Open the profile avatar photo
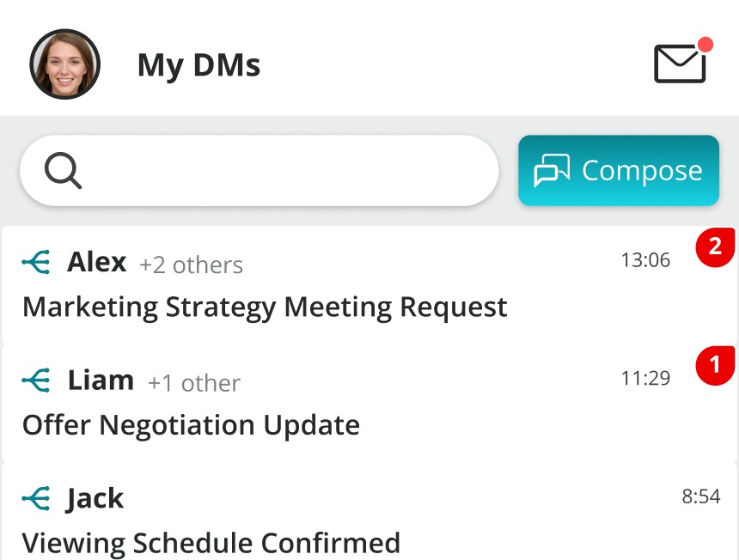 coord(65,64)
